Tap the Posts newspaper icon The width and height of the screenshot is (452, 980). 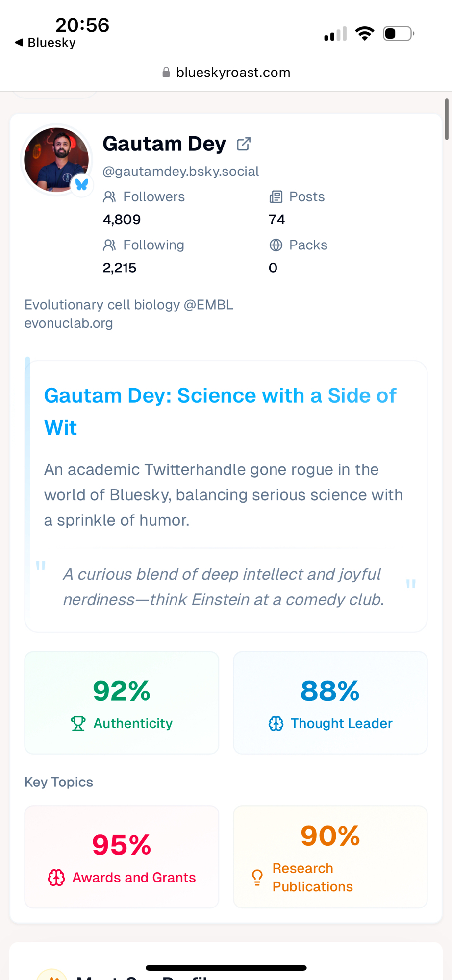[x=276, y=197]
